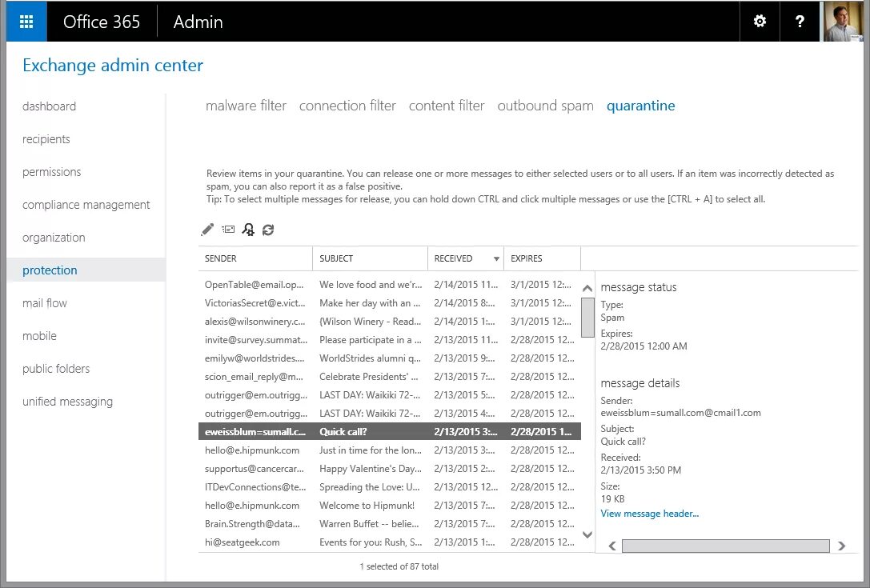The height and width of the screenshot is (588, 870).
Task: Select the 'Welcome to Hipmunk!' message
Action: (x=390, y=506)
